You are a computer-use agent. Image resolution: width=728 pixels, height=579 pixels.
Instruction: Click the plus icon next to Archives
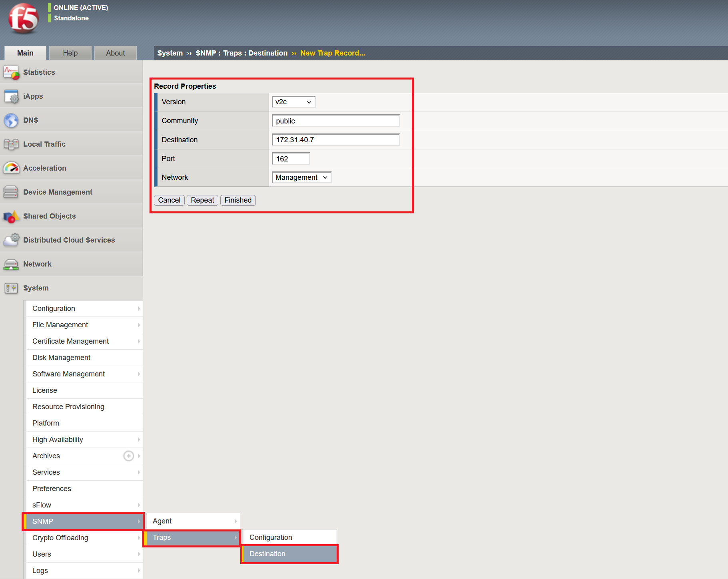point(128,456)
